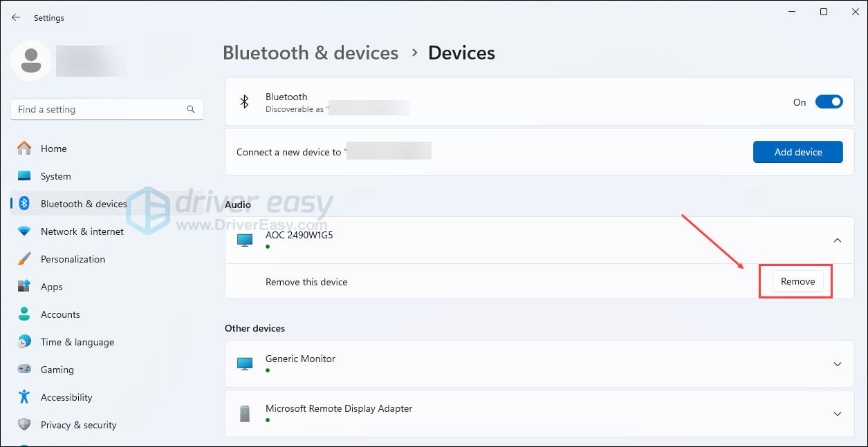868x447 pixels.
Task: Open Time & language settings
Action: coord(77,342)
